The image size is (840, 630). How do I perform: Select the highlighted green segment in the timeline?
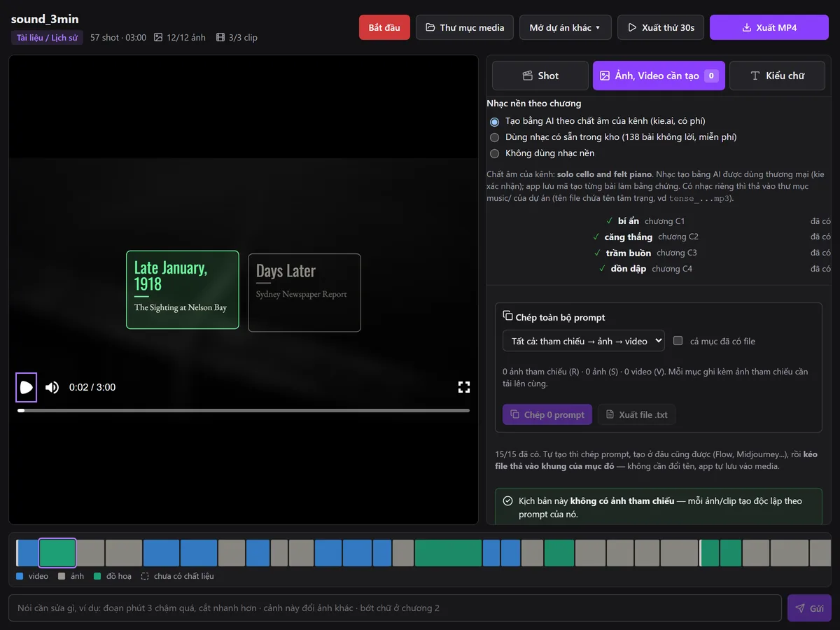click(x=57, y=553)
